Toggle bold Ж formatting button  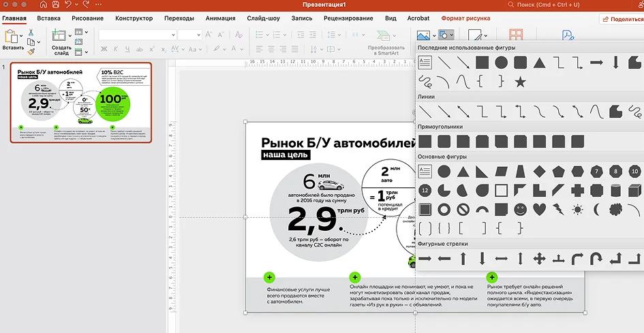(x=104, y=48)
